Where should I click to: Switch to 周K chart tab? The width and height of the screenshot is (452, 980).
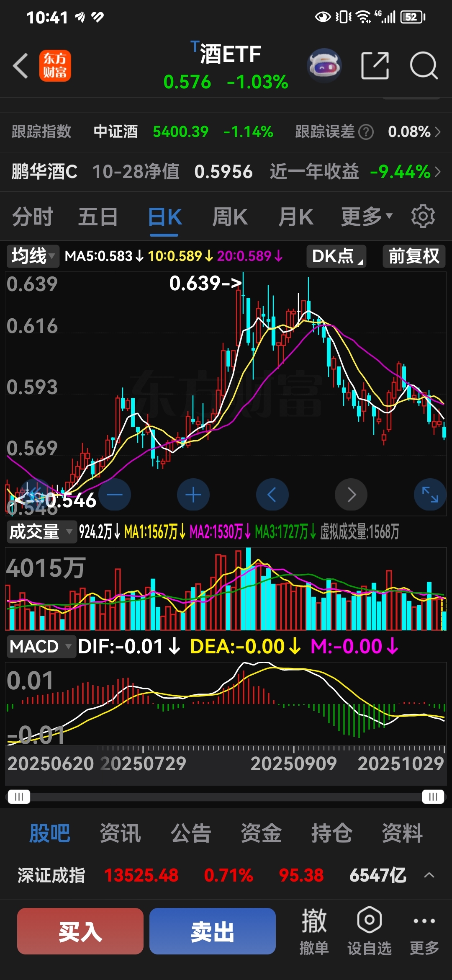pos(230,217)
